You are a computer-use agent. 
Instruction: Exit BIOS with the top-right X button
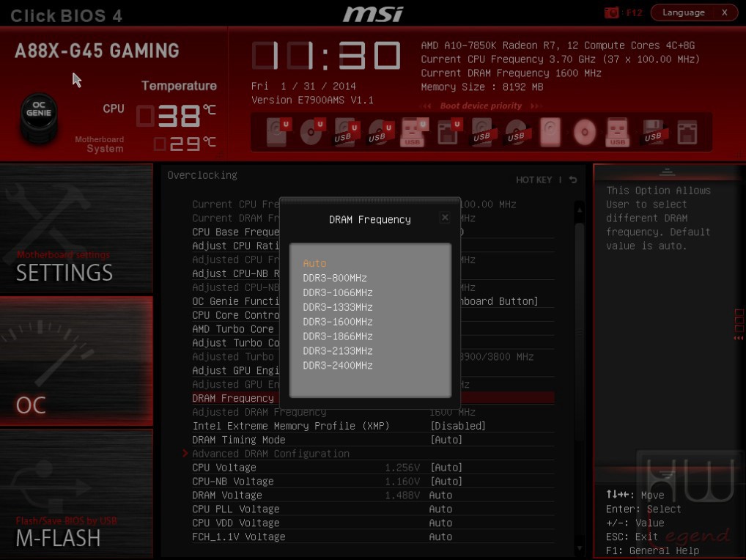725,13
